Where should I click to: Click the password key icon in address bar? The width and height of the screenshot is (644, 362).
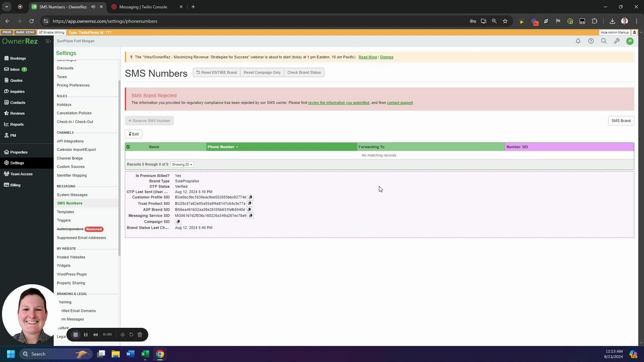(473, 21)
